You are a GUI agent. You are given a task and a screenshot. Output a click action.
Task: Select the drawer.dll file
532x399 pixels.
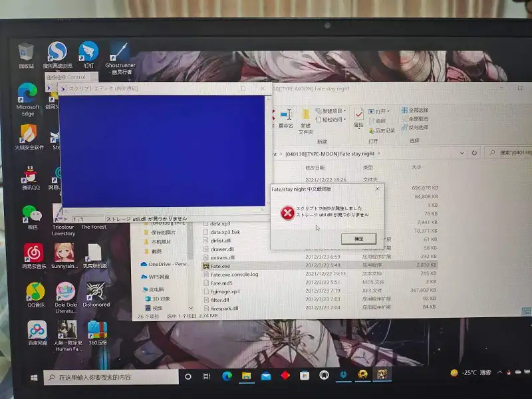[x=222, y=249]
